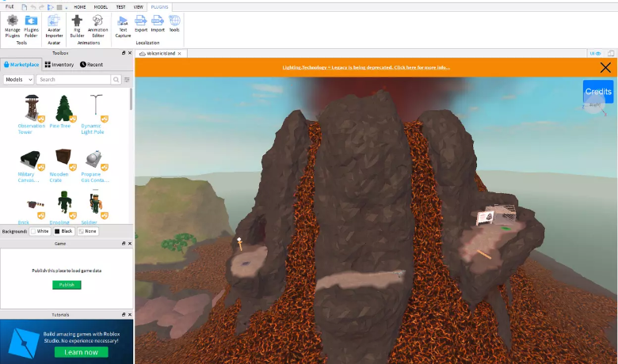
Task: Click the viewport layout icon beside UI toggle
Action: point(611,54)
